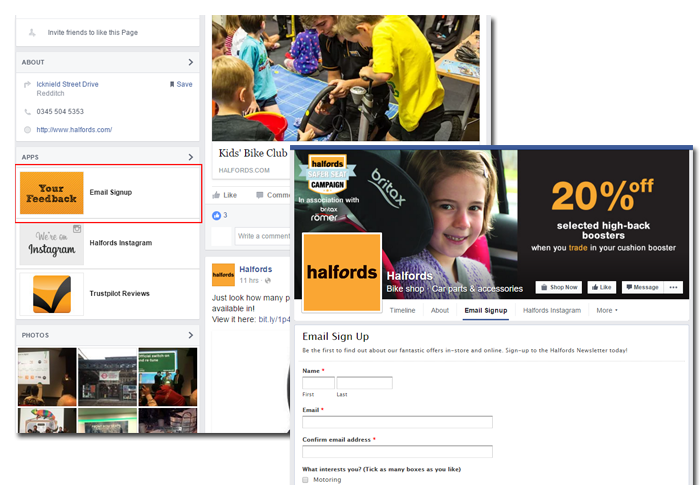Click the Write a comment field

click(x=262, y=236)
